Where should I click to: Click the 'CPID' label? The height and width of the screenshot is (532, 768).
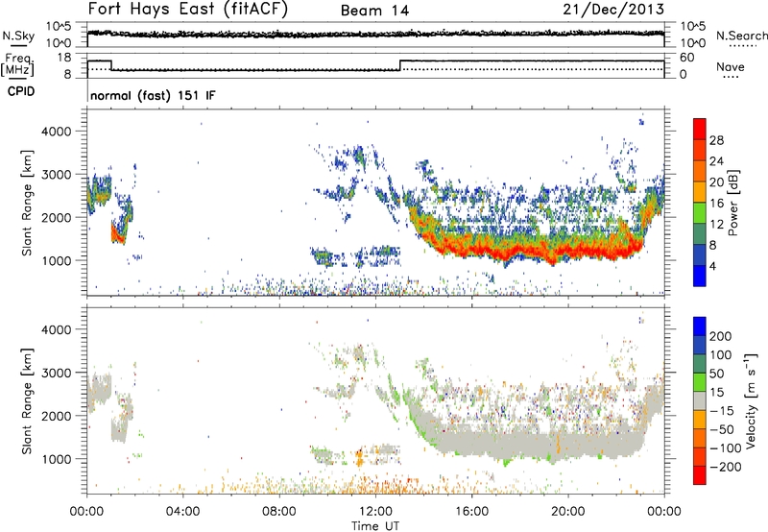[21, 91]
